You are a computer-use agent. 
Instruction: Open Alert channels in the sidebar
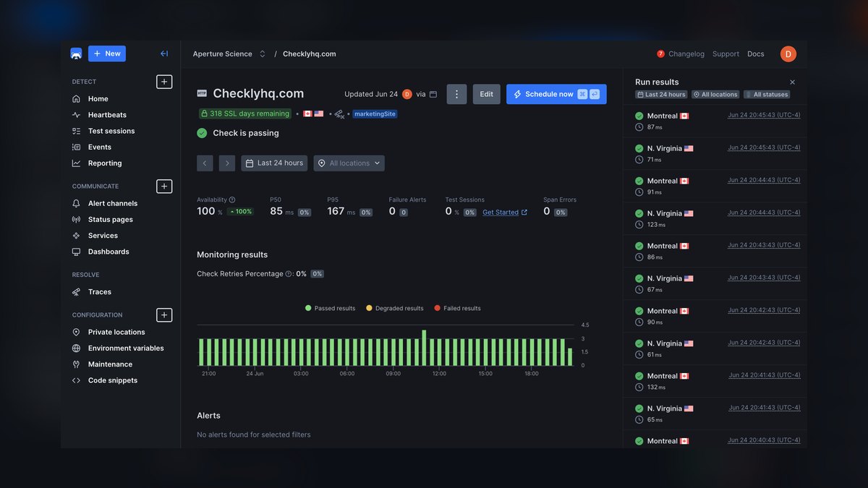coord(113,204)
